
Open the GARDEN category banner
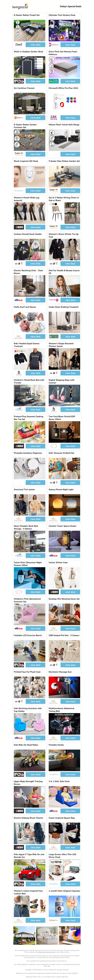[24, 935]
